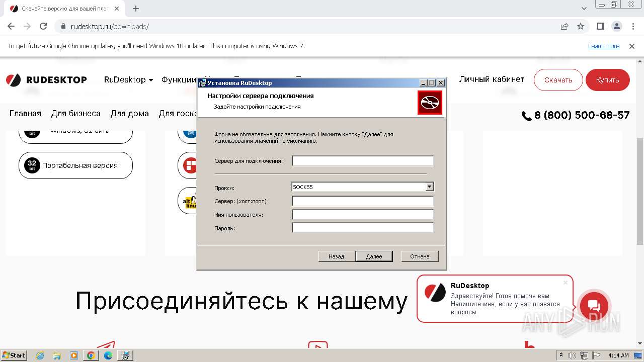Click the red Купить button
644x362 pixels.
(607, 80)
